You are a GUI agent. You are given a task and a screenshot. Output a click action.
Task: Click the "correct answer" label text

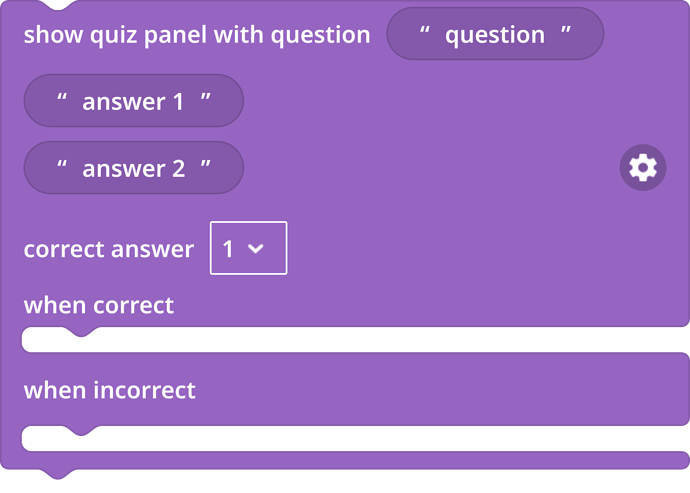point(109,249)
